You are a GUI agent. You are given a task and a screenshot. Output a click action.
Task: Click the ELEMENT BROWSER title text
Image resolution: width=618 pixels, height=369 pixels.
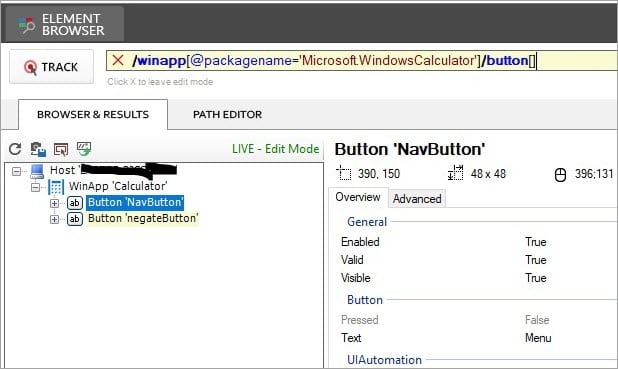tap(73, 24)
